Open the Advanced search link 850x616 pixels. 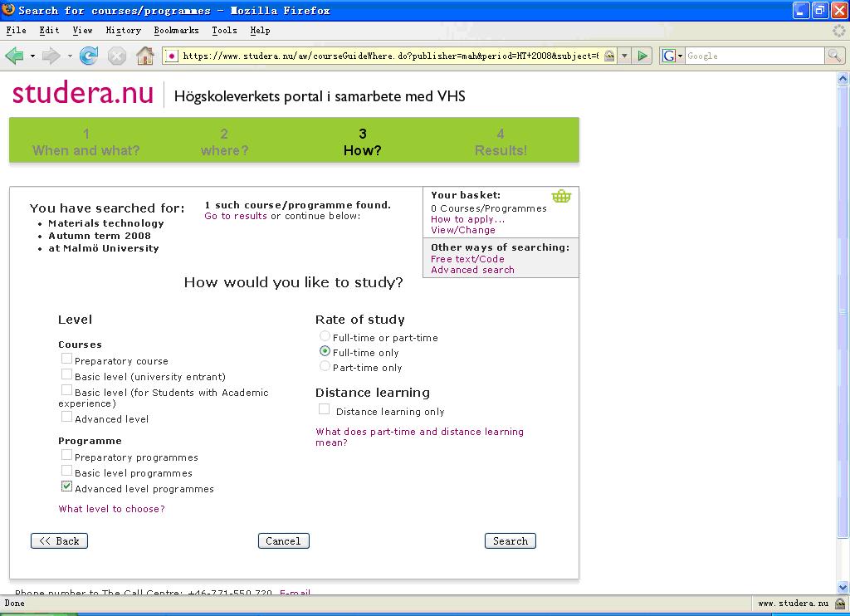(x=472, y=270)
